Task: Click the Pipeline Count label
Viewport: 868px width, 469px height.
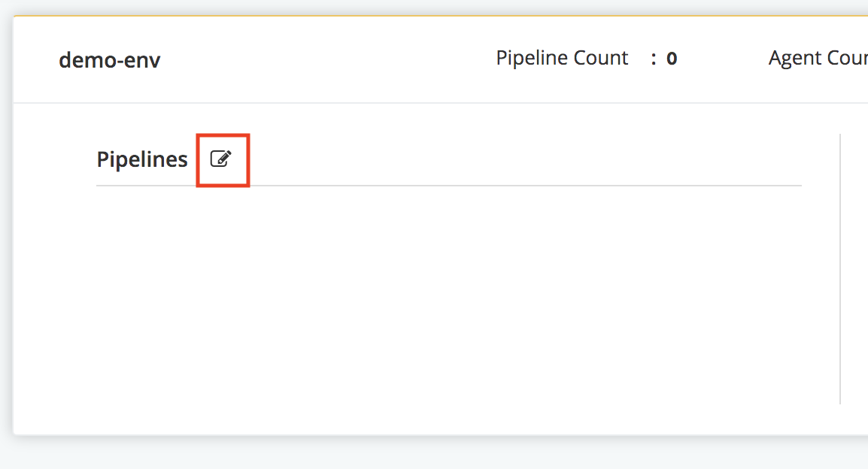Action: tap(562, 58)
